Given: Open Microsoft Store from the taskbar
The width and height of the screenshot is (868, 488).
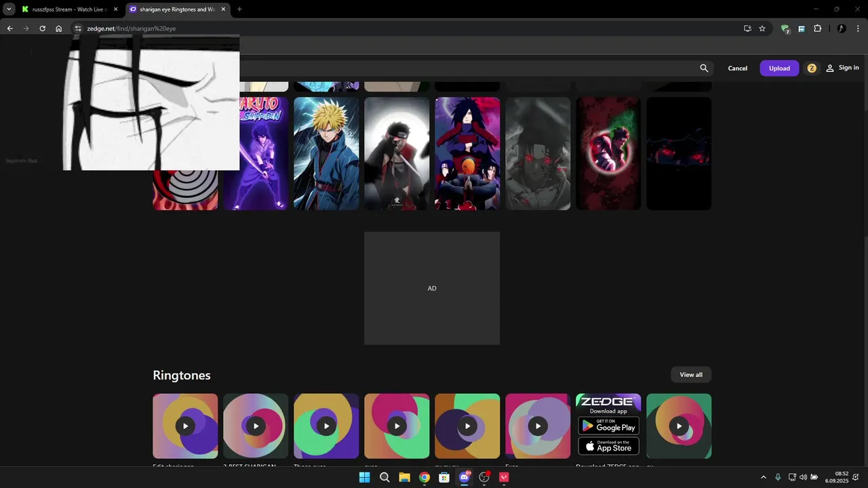Looking at the screenshot, I should [x=444, y=477].
